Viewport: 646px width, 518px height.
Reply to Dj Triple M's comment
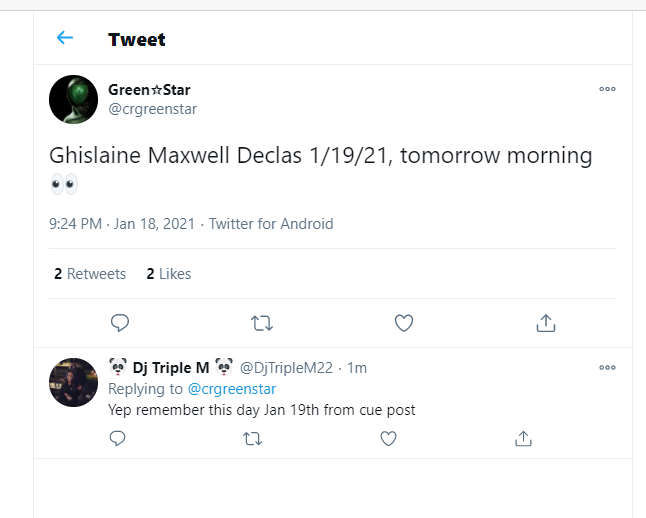click(x=117, y=438)
